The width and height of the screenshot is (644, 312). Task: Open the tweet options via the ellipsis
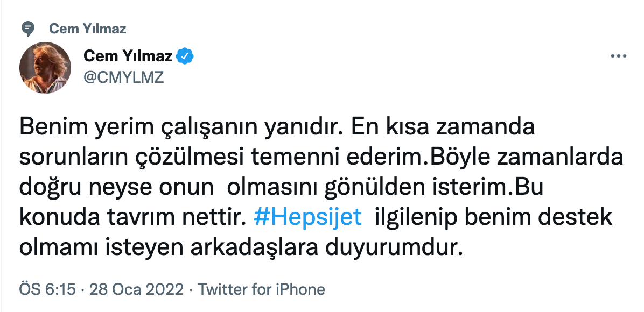(x=619, y=55)
